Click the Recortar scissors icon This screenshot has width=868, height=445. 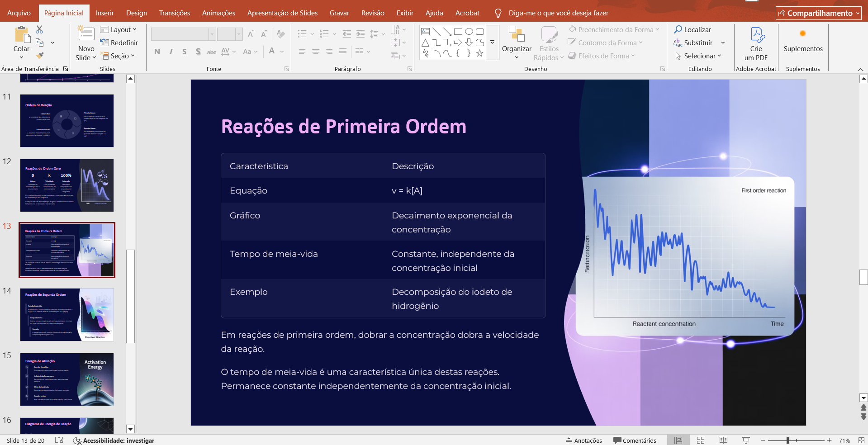[x=39, y=30]
